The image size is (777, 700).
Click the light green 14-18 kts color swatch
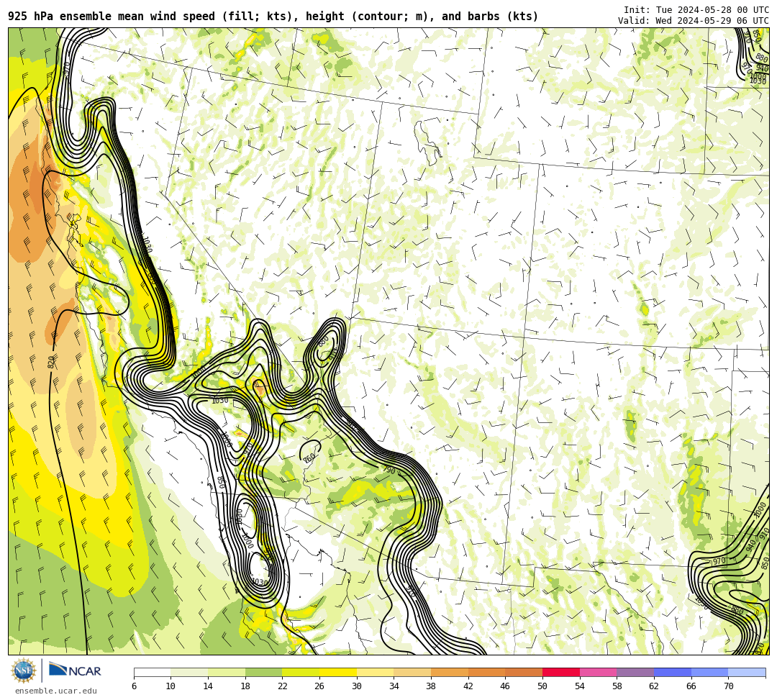point(227,672)
